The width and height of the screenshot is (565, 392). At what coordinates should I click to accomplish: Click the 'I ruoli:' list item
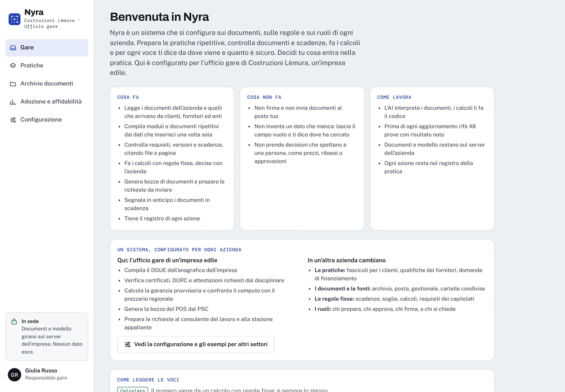point(385,309)
